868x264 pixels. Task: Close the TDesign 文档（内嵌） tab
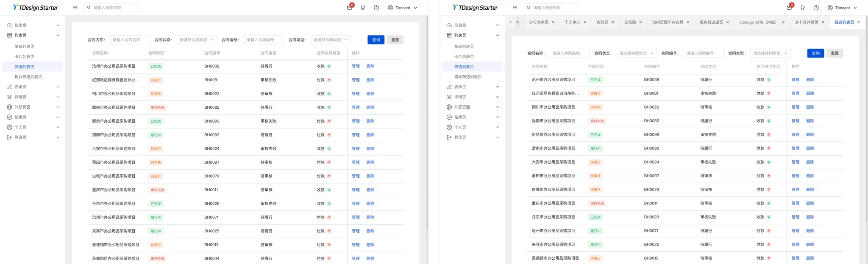click(783, 22)
